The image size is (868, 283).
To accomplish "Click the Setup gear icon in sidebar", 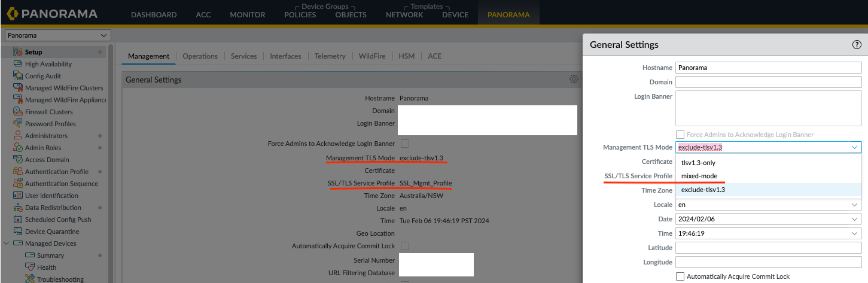I will tap(18, 52).
